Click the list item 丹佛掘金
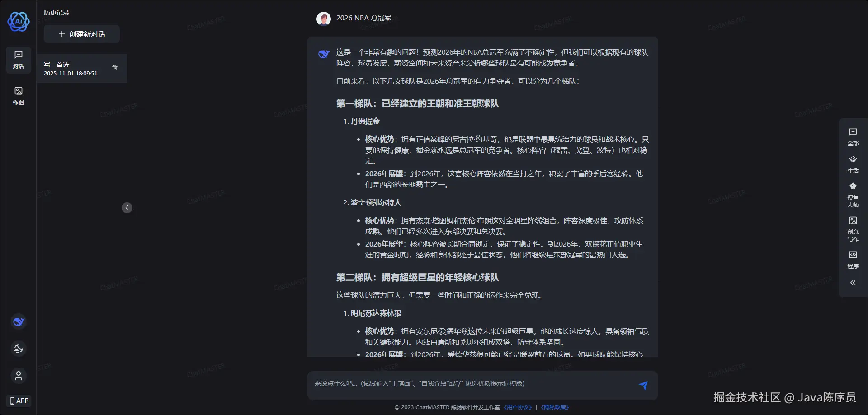This screenshot has height=415, width=868. click(x=365, y=121)
